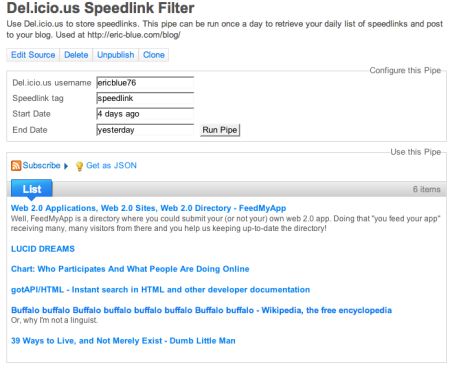Image resolution: width=450 pixels, height=372 pixels.
Task: Switch to the List tab
Action: click(32, 189)
